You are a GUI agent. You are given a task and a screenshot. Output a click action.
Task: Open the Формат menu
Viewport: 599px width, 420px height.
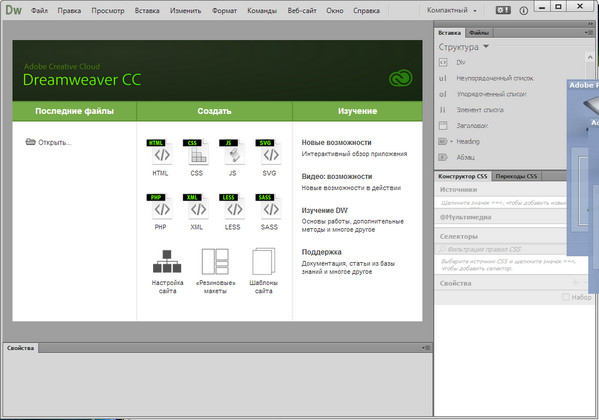pyautogui.click(x=225, y=11)
